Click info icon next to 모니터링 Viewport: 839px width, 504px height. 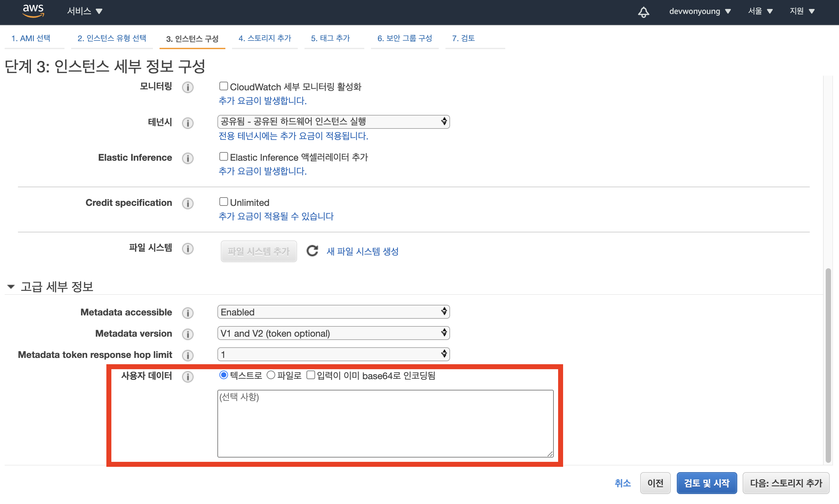[188, 87]
